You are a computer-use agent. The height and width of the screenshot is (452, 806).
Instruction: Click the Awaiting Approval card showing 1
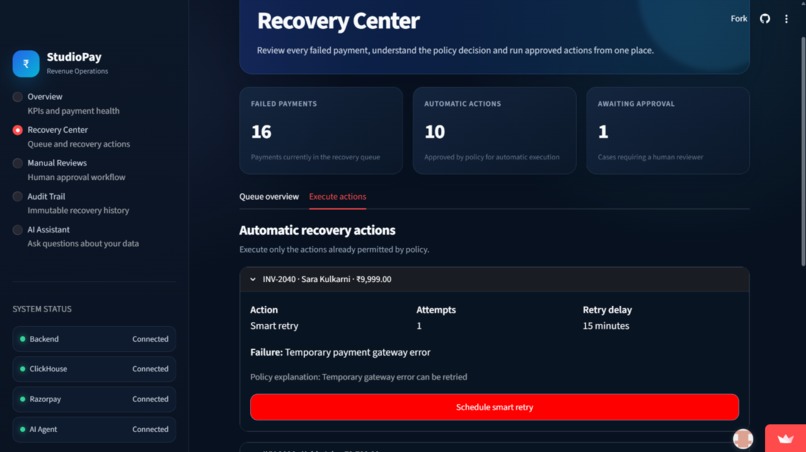668,131
